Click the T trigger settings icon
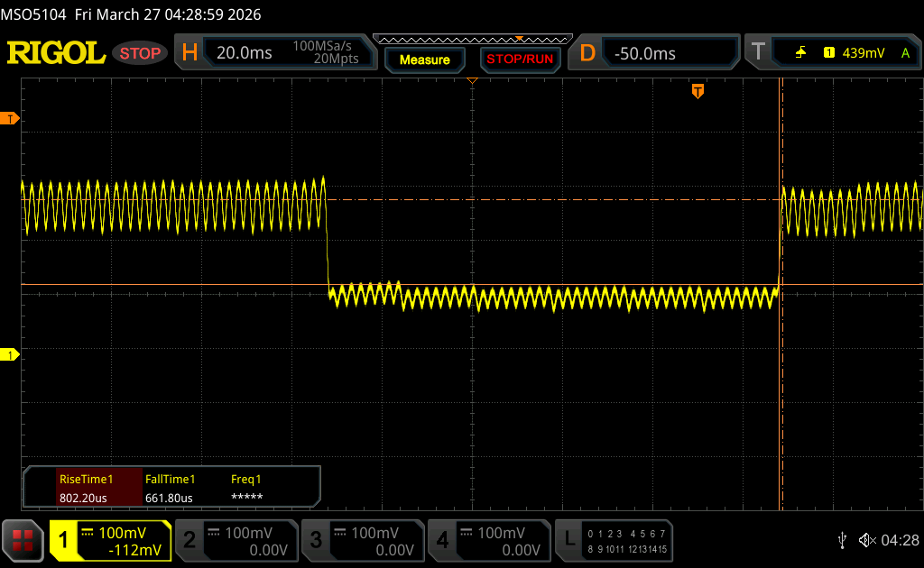Viewport: 924px width, 568px height. pyautogui.click(x=757, y=53)
